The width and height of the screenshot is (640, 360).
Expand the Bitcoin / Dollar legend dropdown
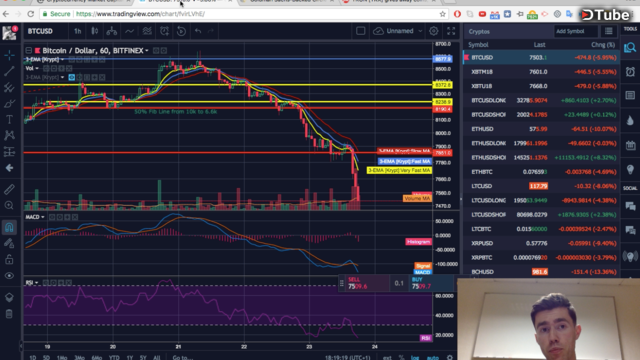[x=147, y=51]
